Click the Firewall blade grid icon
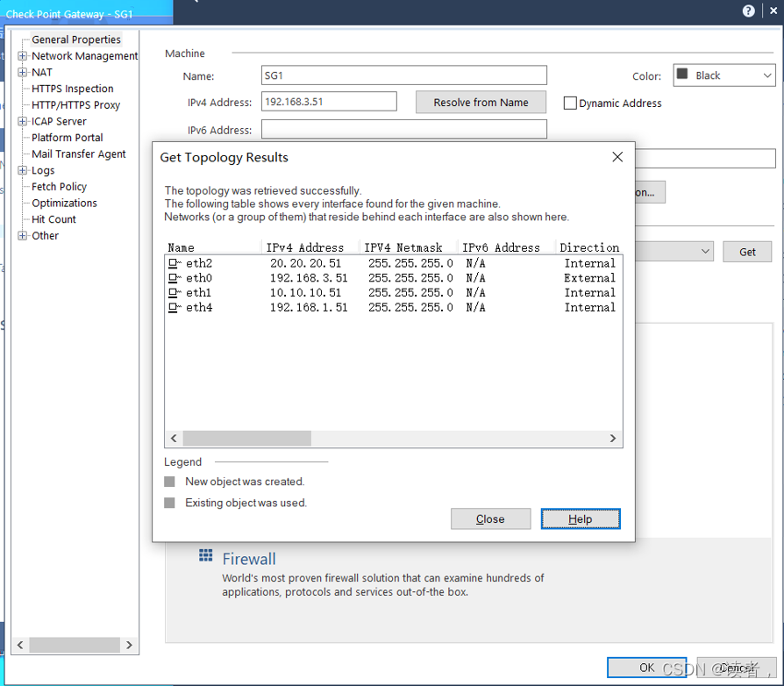Viewport: 784px width, 686px height. [205, 555]
